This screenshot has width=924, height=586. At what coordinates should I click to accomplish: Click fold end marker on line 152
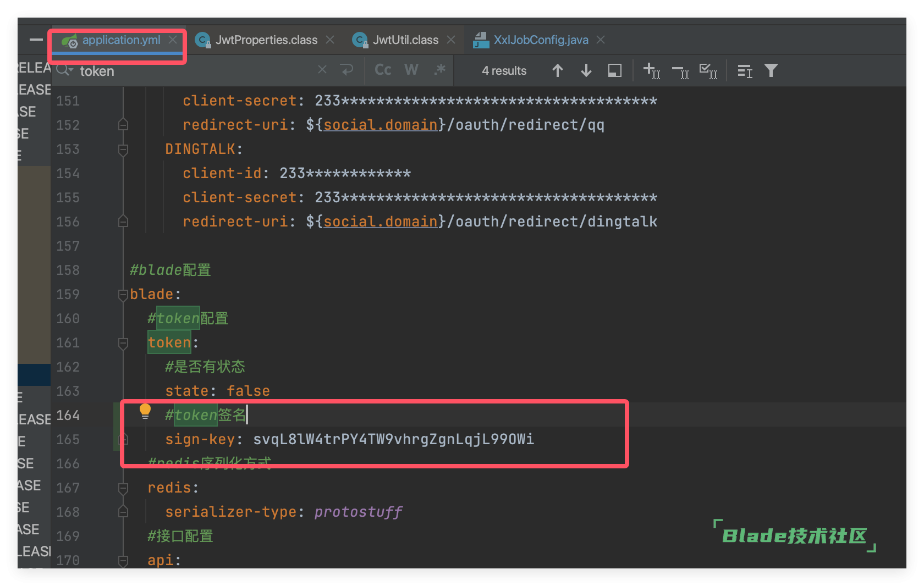[123, 125]
